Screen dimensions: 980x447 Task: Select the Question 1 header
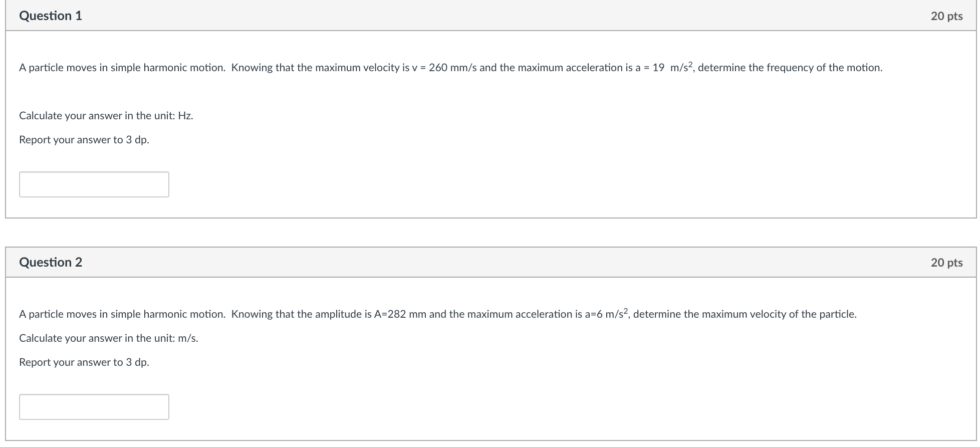[x=50, y=16]
